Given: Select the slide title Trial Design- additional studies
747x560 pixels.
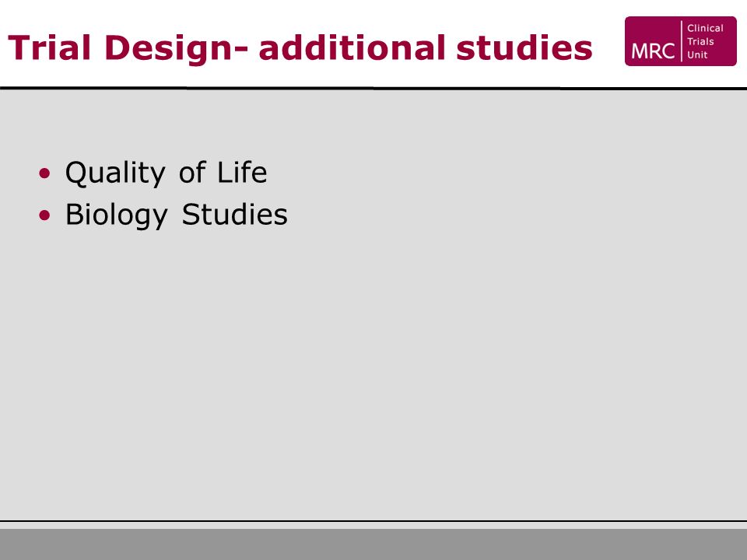Looking at the screenshot, I should point(300,48).
